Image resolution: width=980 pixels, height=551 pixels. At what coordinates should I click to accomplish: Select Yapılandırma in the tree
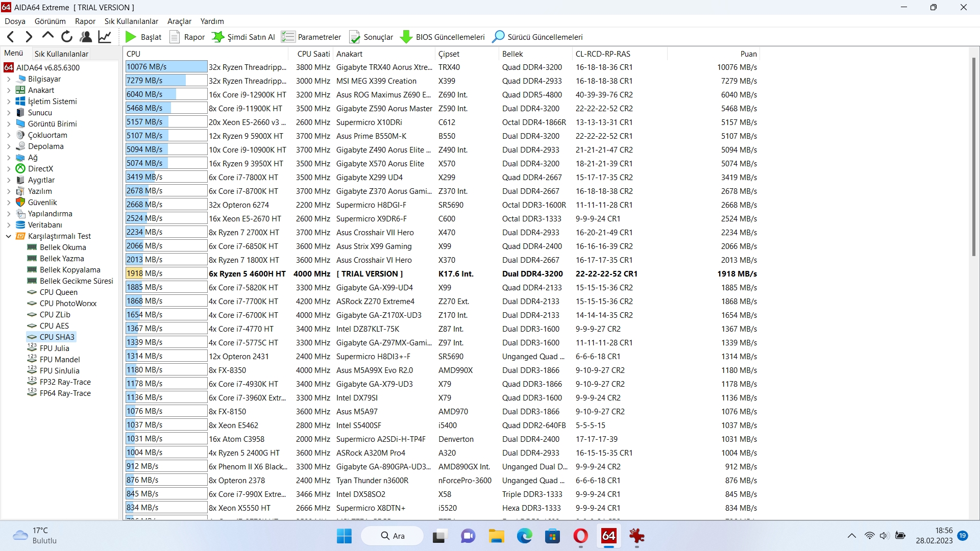[44, 214]
